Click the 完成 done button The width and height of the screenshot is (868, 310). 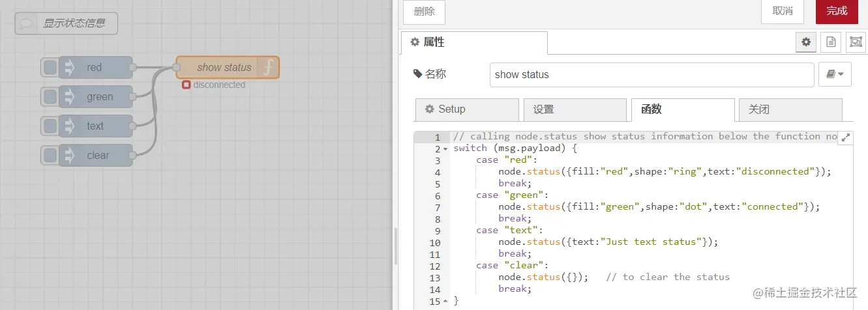(x=837, y=11)
